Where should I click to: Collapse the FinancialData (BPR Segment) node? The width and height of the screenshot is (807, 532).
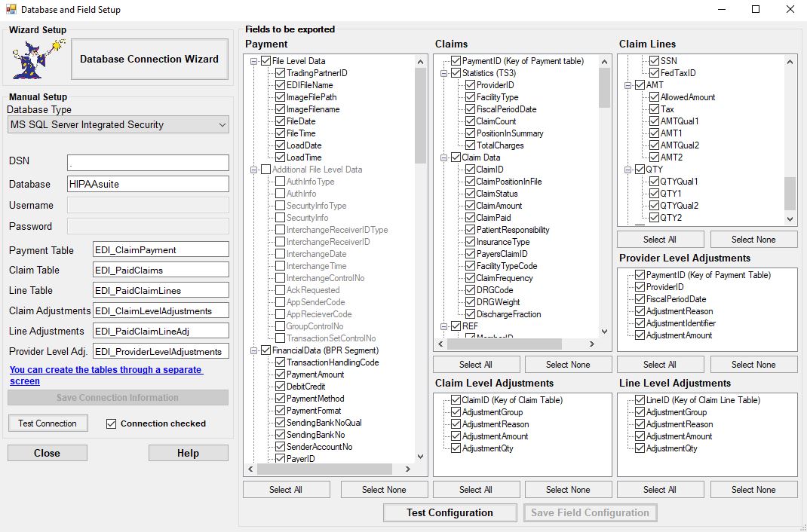[x=253, y=350]
